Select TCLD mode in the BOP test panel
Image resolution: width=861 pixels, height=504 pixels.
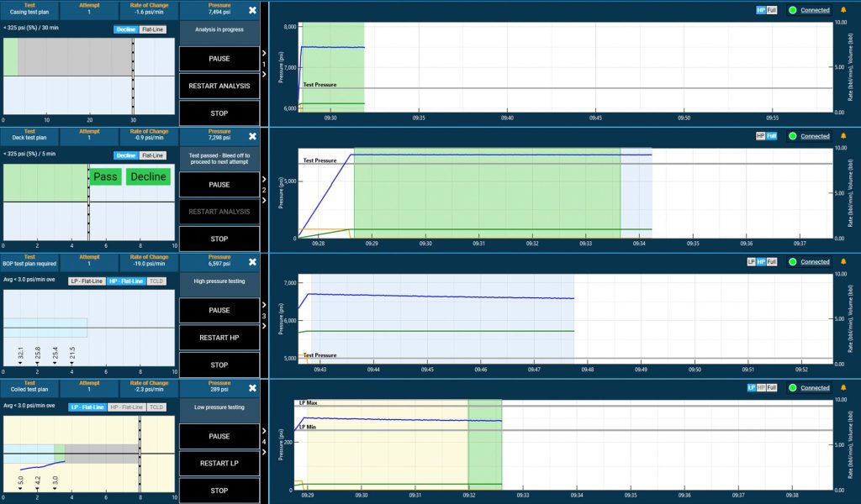tap(156, 281)
